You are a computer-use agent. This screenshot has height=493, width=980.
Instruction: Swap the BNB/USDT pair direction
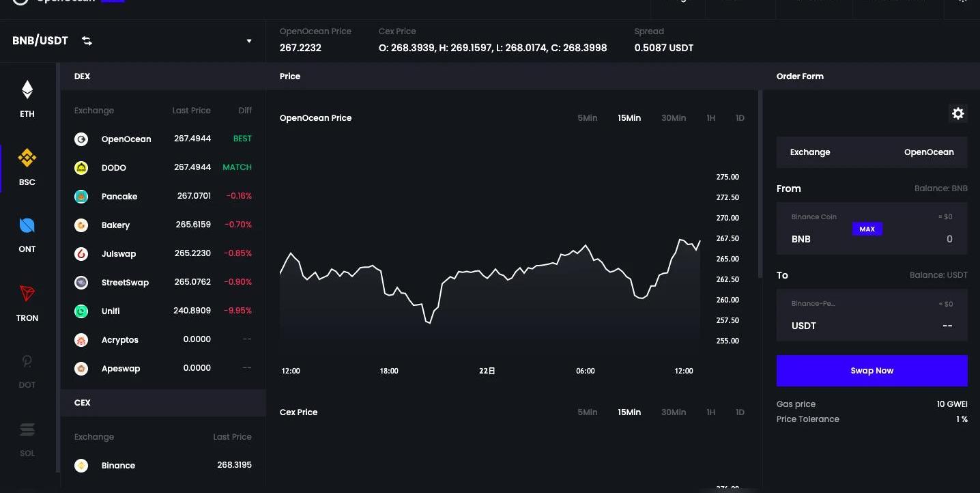coord(87,41)
